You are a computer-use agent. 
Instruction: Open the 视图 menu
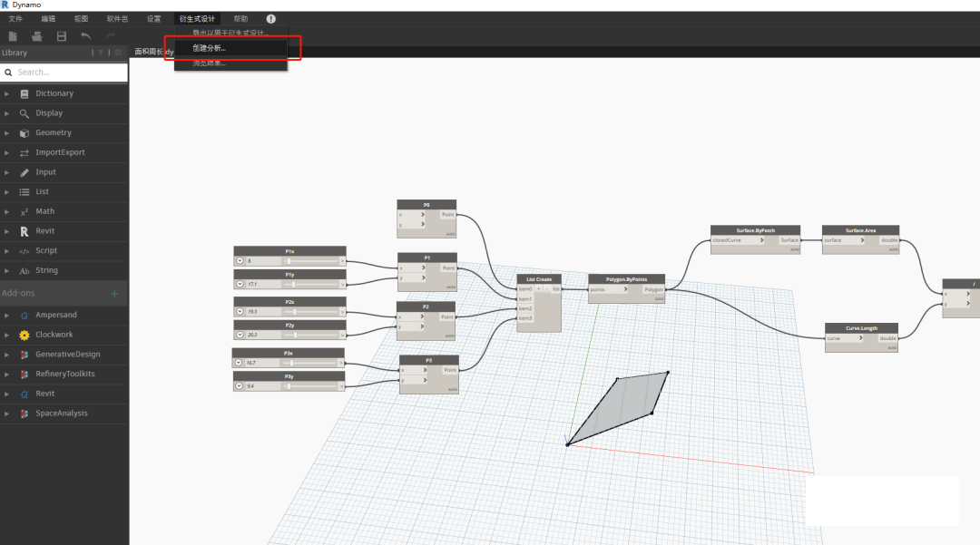point(82,19)
